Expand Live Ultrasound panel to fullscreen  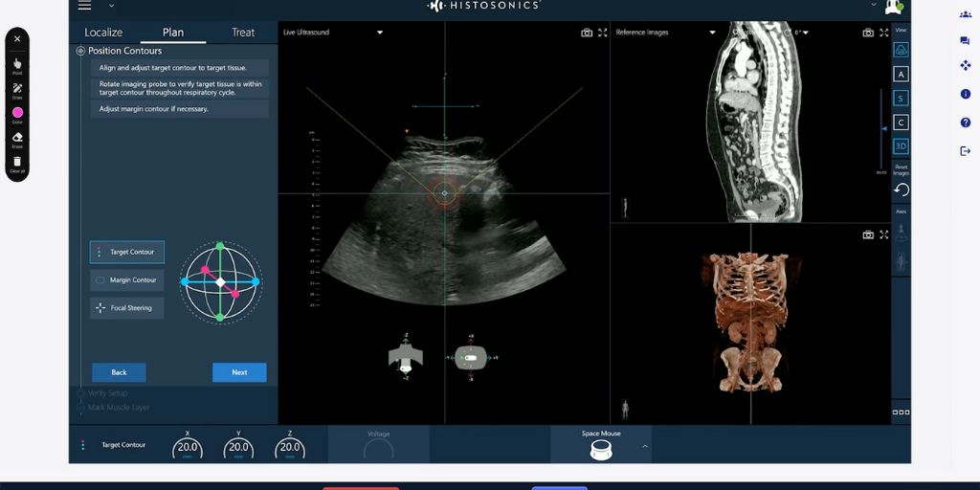point(602,33)
